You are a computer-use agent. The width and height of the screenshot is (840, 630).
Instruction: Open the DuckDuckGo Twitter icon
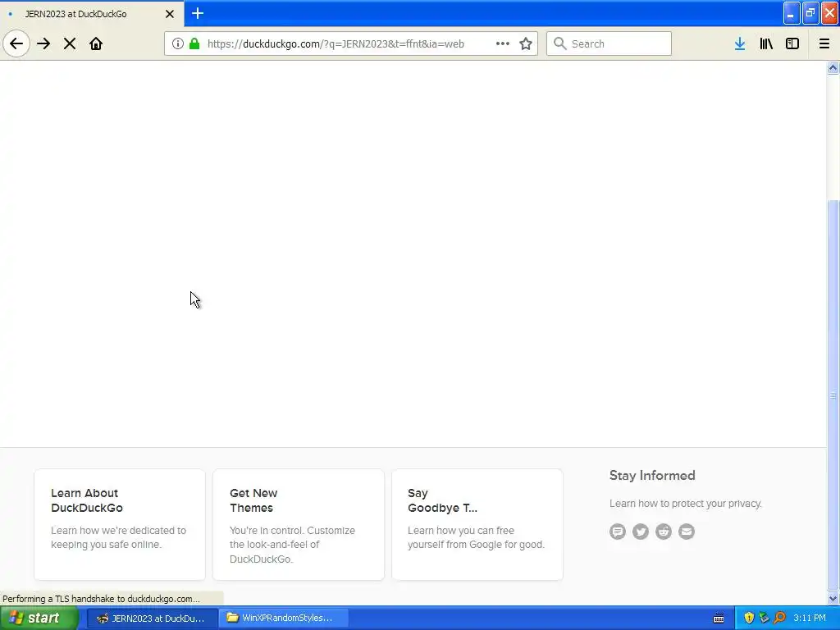(x=641, y=532)
